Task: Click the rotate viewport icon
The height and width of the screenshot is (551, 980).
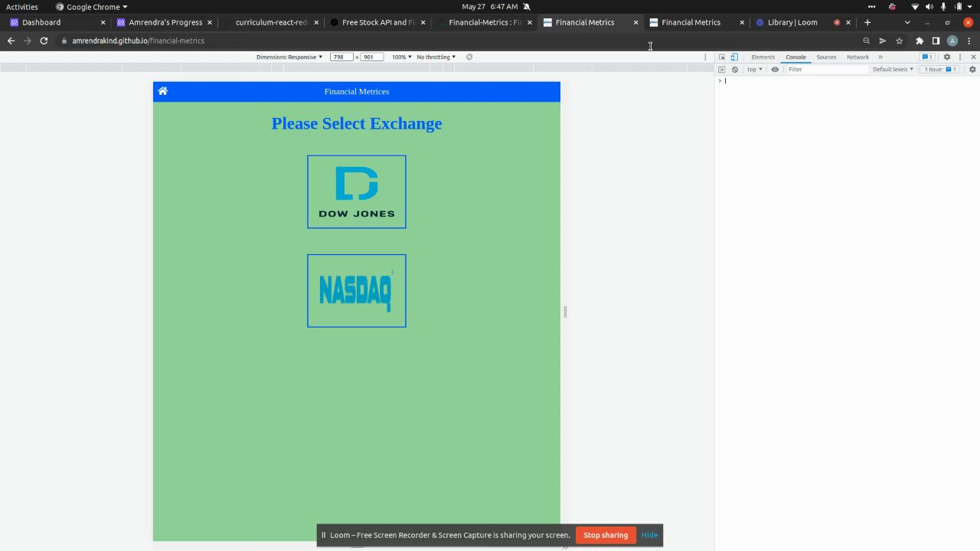Action: 469,57
